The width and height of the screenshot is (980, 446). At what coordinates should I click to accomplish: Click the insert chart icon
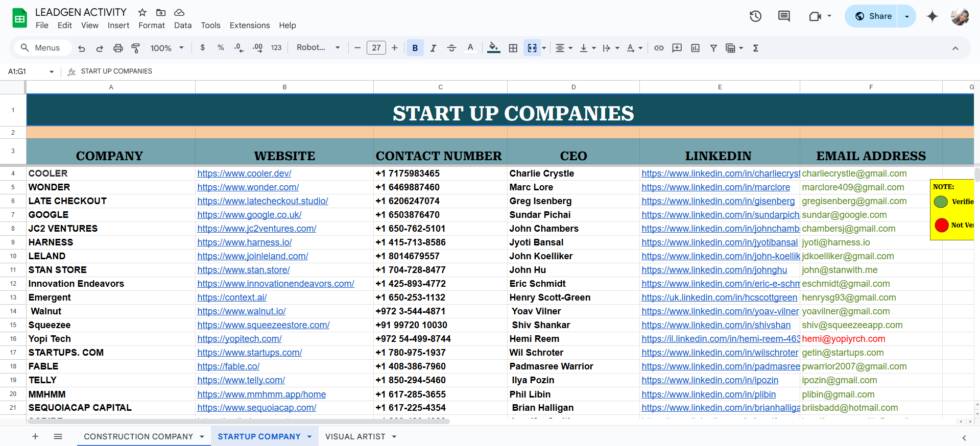click(x=695, y=48)
